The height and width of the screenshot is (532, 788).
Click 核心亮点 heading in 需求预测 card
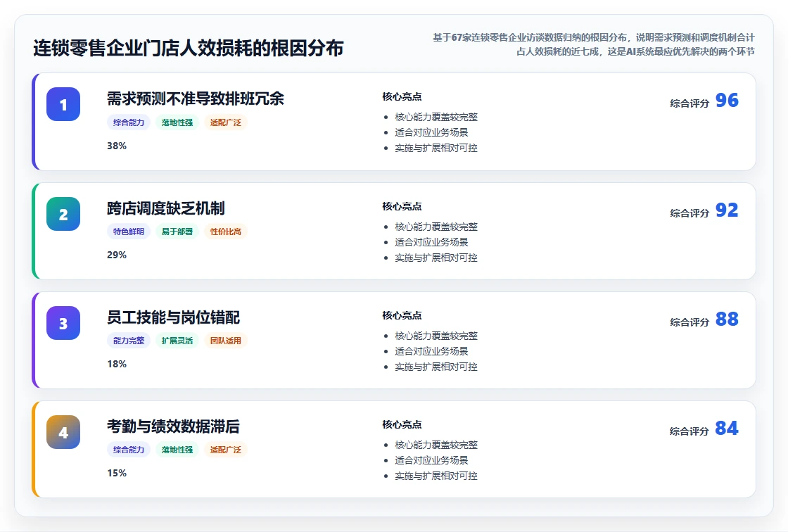point(402,96)
